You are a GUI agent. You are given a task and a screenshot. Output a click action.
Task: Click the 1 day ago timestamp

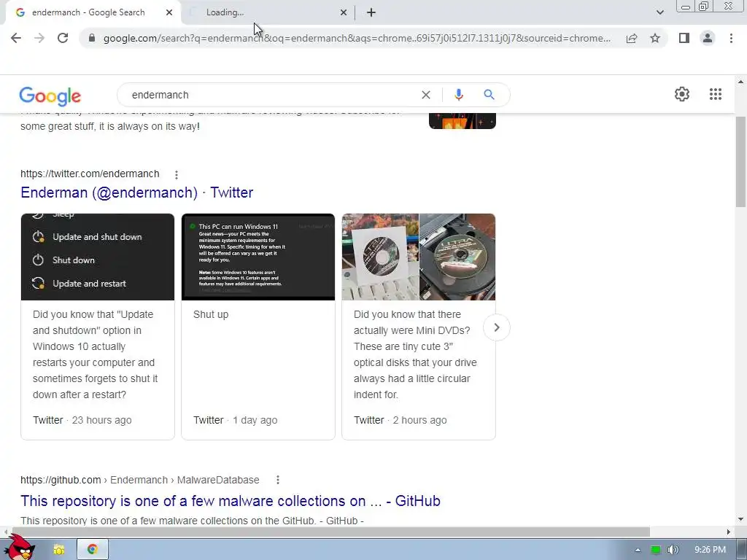[255, 420]
